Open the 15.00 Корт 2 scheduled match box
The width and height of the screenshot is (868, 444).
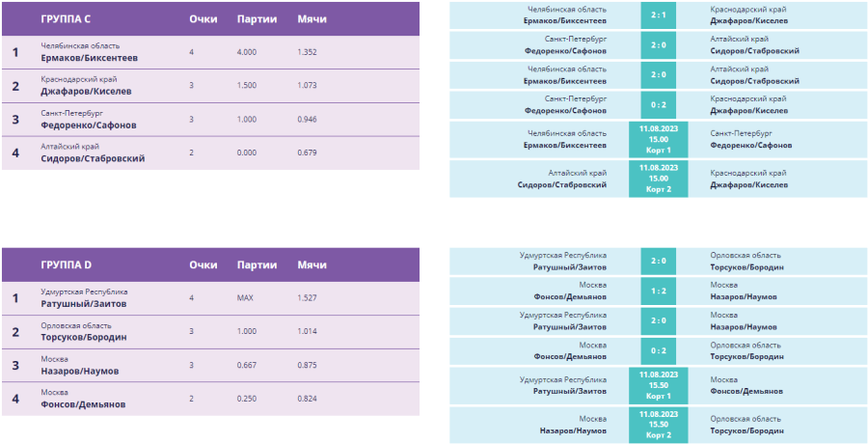click(658, 178)
